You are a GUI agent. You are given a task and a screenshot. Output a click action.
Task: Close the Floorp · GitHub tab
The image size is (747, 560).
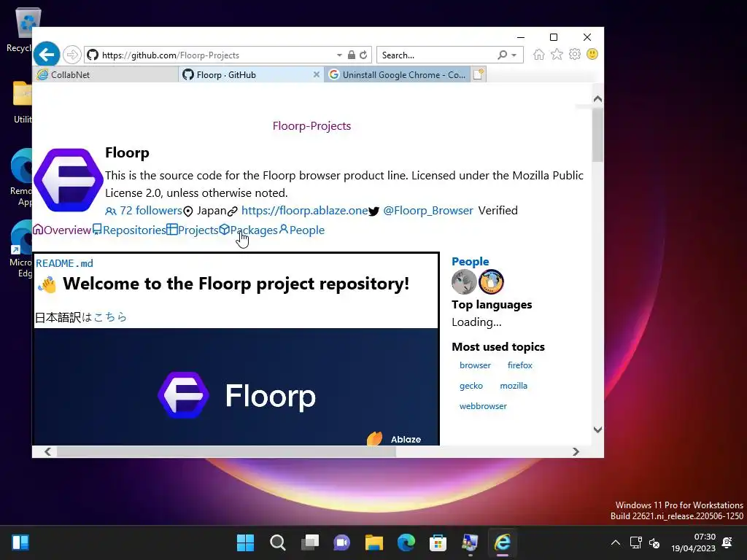(317, 75)
